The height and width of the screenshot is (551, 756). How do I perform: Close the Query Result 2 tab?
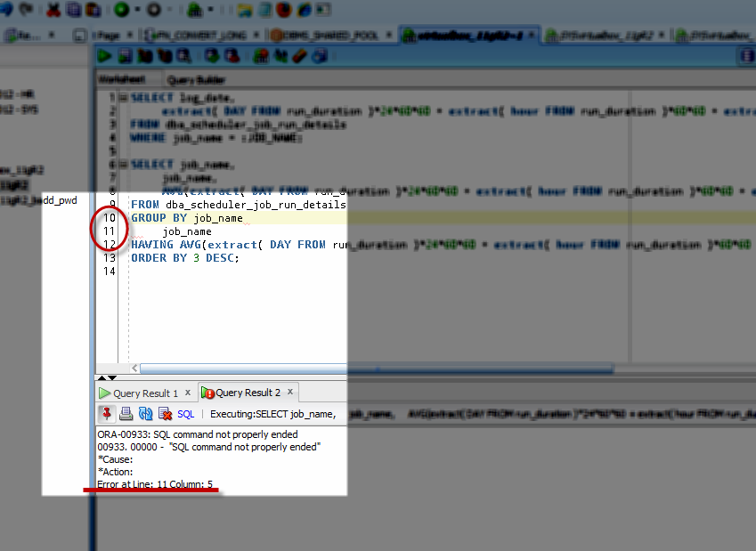[x=290, y=393]
